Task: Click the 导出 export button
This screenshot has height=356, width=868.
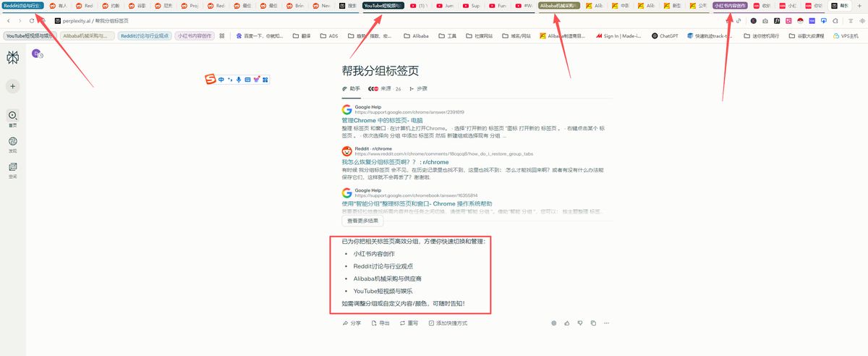Action: [x=380, y=323]
